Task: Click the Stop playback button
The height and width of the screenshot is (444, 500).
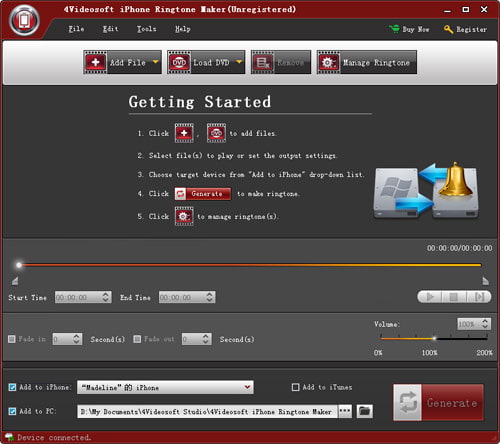Action: (x=454, y=297)
